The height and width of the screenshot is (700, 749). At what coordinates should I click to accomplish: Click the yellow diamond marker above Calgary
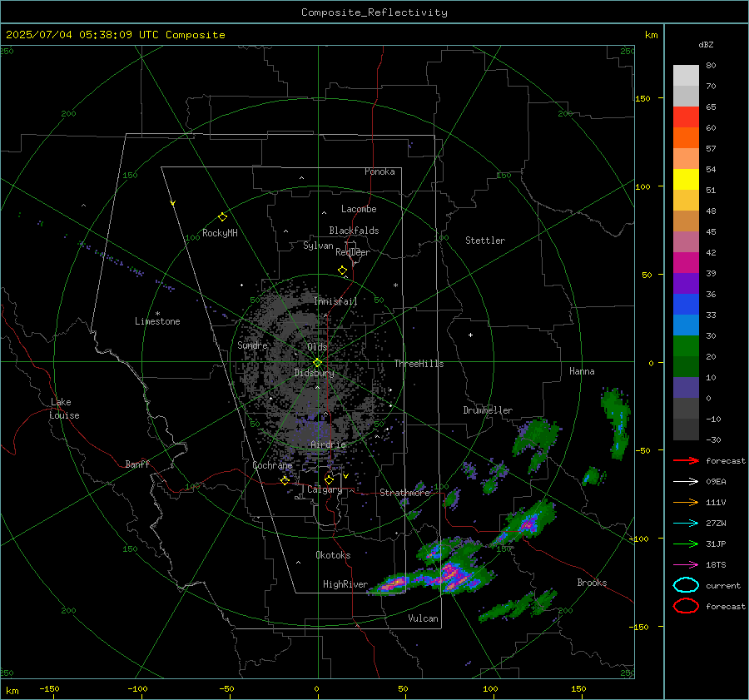click(x=329, y=479)
